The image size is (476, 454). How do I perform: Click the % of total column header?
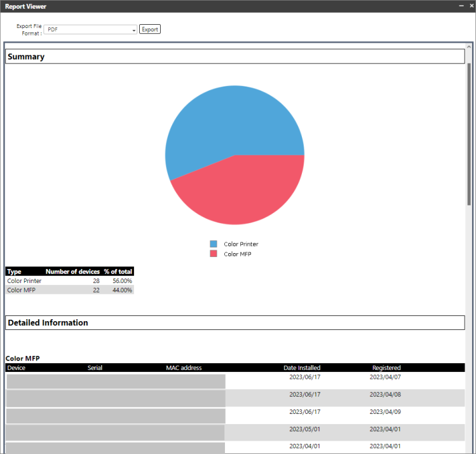pyautogui.click(x=118, y=272)
